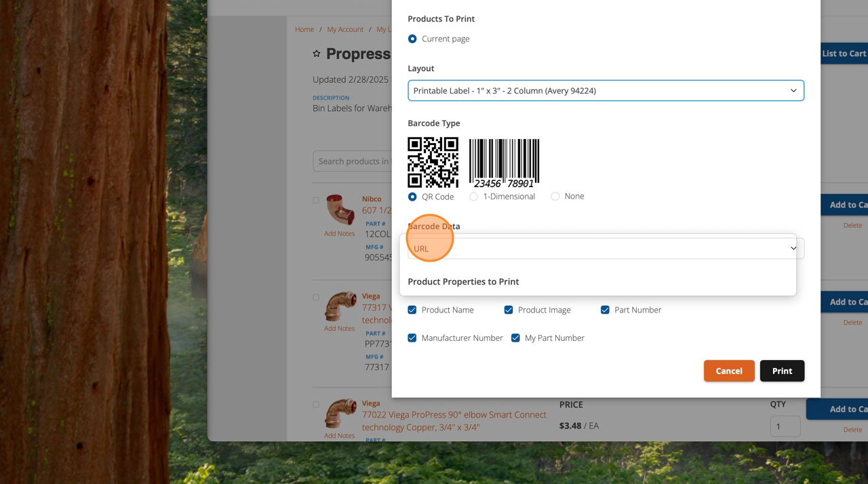This screenshot has height=484, width=868.
Task: Toggle the Product Image checkbox
Action: pyautogui.click(x=509, y=310)
